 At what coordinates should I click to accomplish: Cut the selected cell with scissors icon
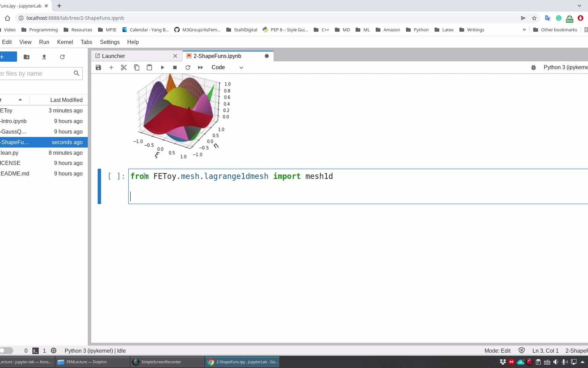[x=124, y=67]
